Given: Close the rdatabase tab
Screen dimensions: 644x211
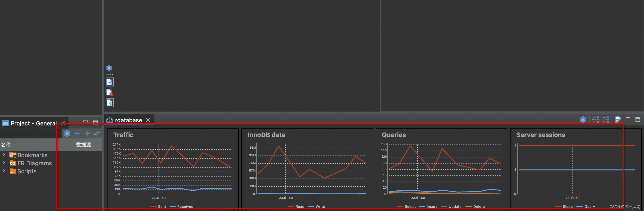Looking at the screenshot, I should point(148,120).
